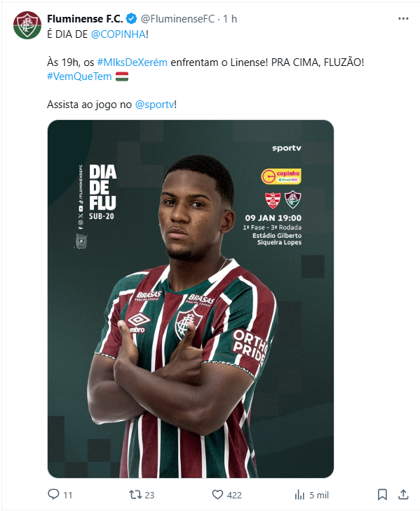Viewport: 420px width, 511px height.
Task: View post analytics bar chart icon
Action: (x=299, y=495)
